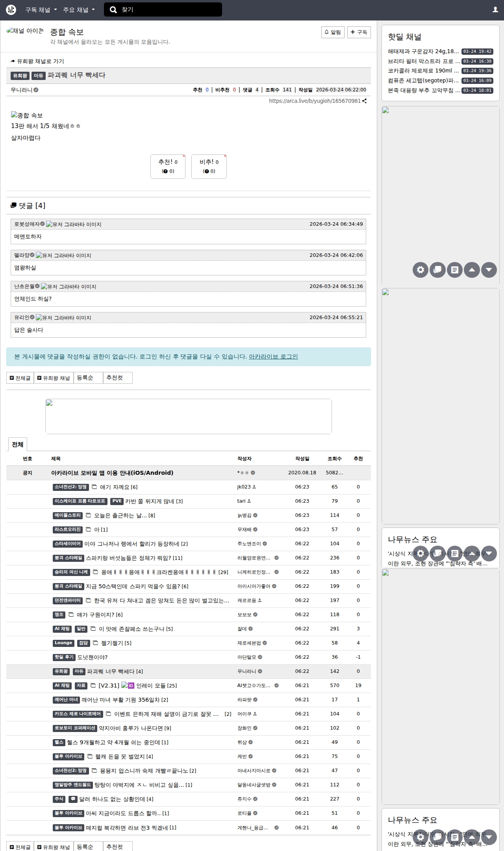Click the gear icon in the uppermost floating button group

(421, 270)
